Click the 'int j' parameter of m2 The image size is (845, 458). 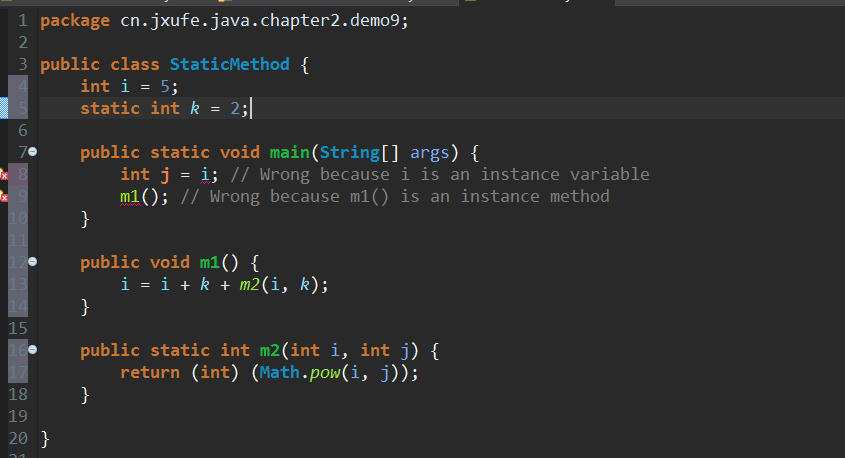click(x=385, y=351)
